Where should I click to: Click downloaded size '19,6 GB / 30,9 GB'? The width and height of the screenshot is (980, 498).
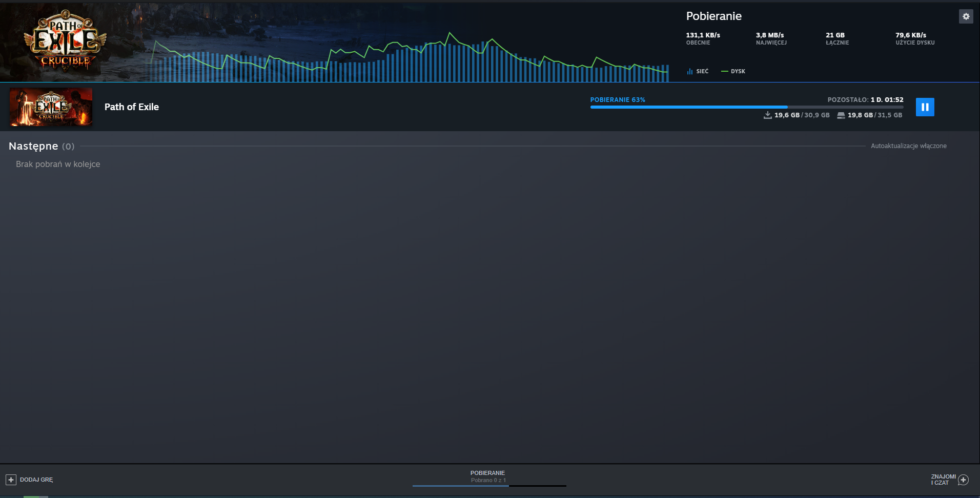click(x=797, y=115)
